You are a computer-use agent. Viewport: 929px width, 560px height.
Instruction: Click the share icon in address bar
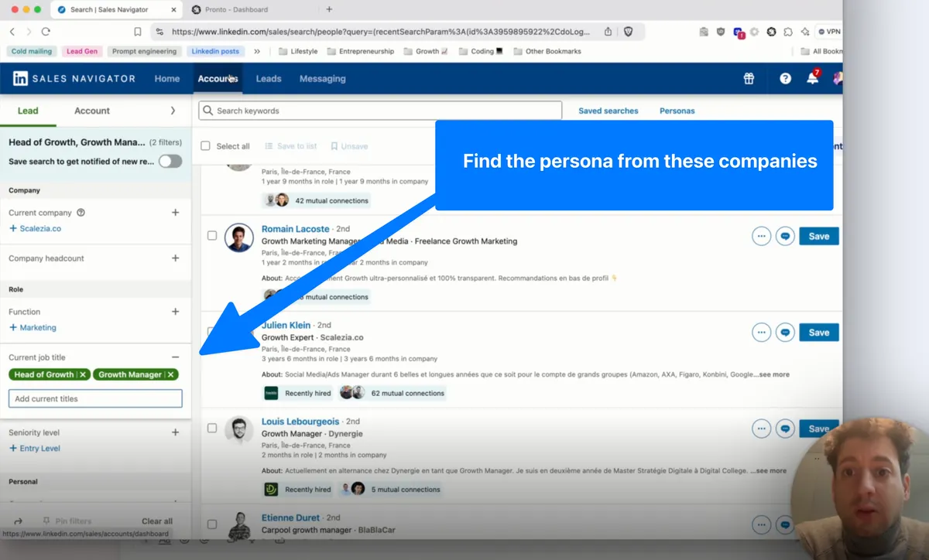[x=608, y=32]
